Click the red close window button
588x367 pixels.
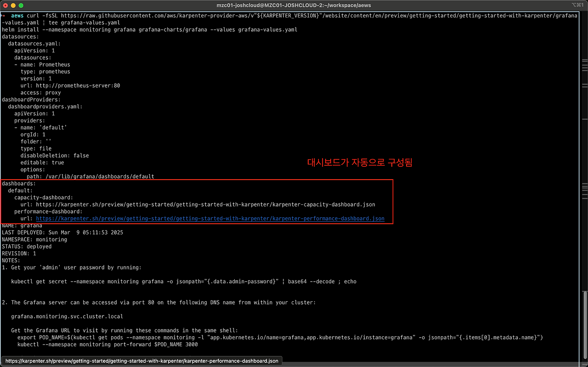[5, 5]
